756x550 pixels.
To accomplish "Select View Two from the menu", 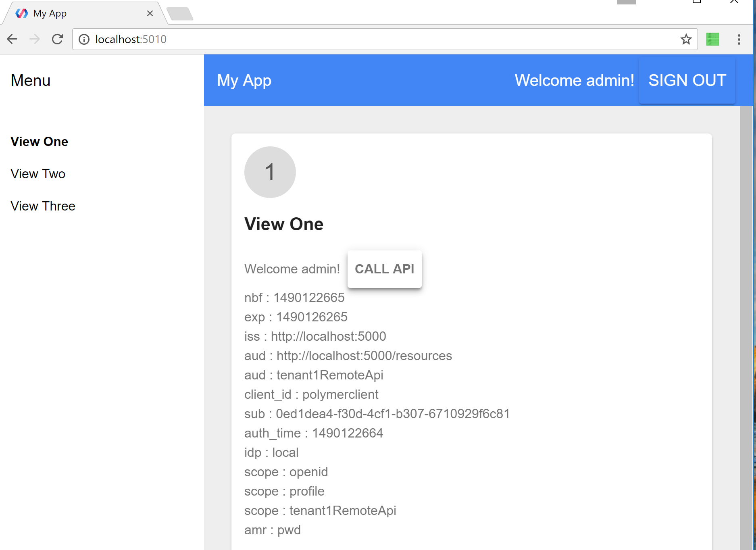I will pos(38,174).
